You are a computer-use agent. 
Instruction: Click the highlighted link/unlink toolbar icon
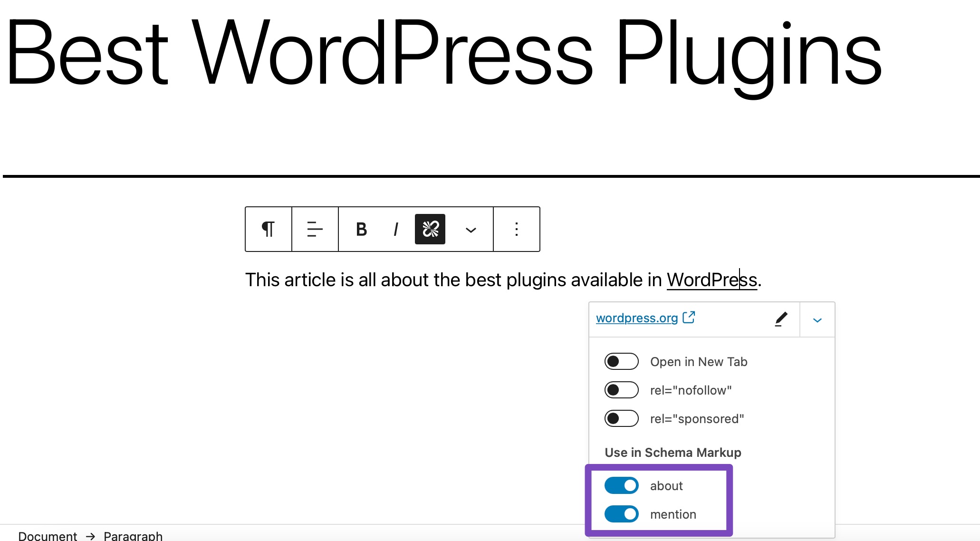coord(430,229)
